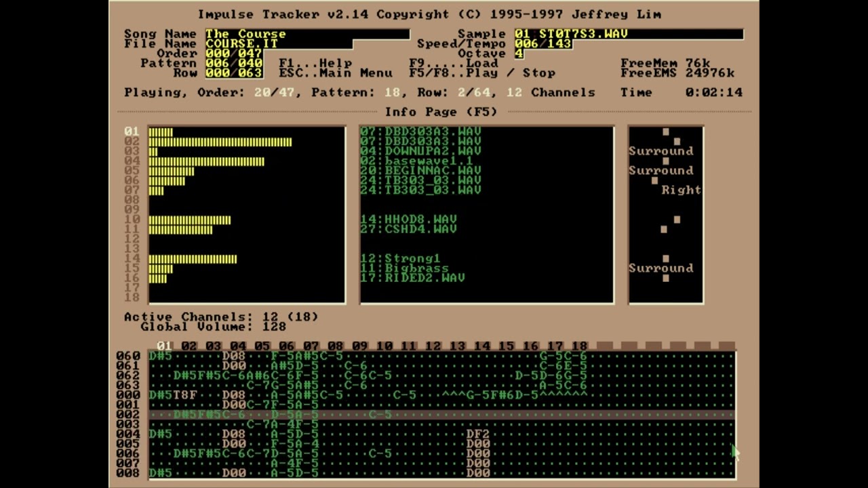Viewport: 868px width, 488px height.
Task: Select channel number 01 in volume display
Action: tap(132, 131)
